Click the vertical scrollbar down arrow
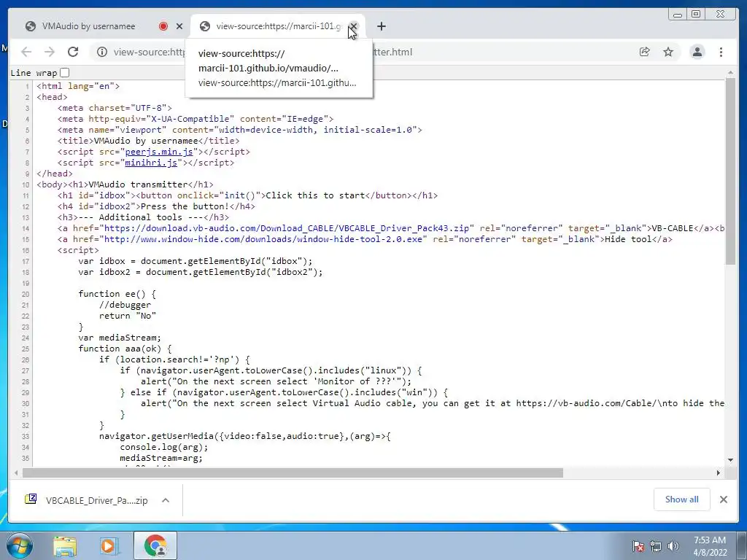The image size is (747, 560). click(730, 460)
